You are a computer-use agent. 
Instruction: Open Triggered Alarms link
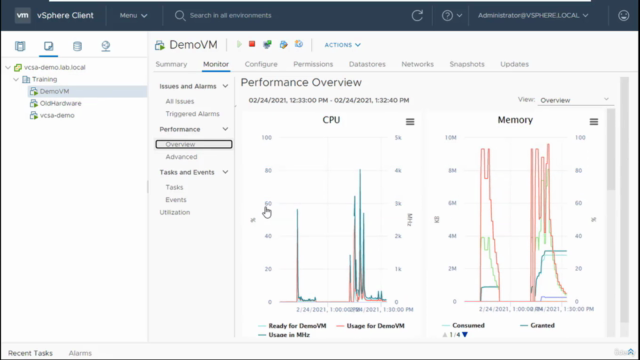[x=192, y=114]
